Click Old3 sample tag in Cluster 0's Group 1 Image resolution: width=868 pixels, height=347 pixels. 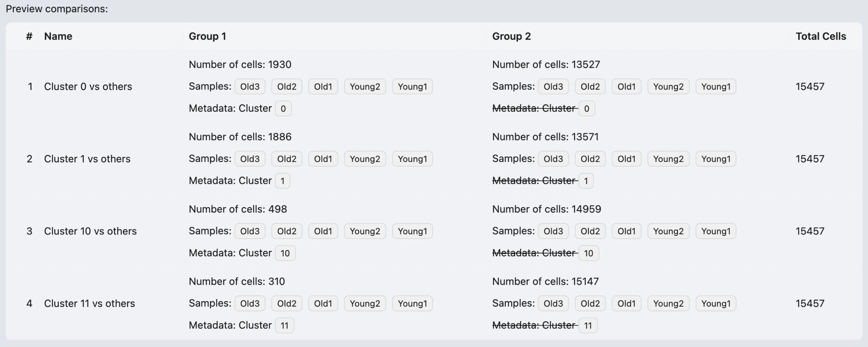tap(250, 87)
